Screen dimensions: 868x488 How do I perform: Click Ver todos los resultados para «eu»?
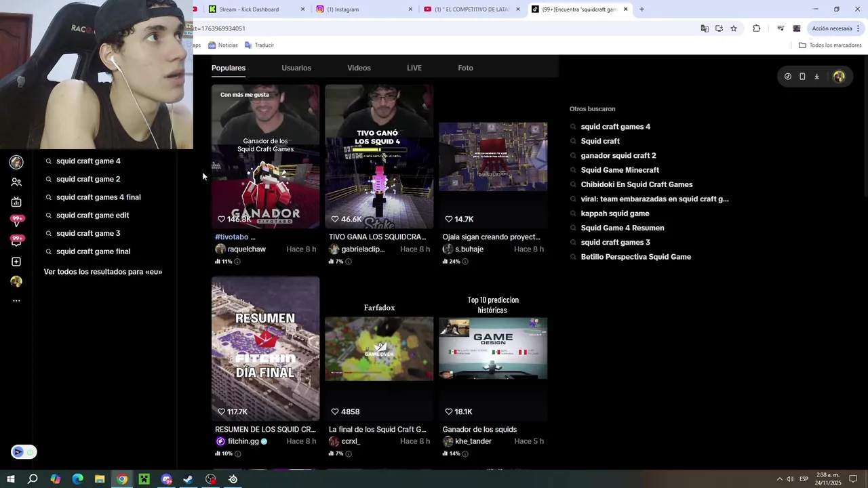(103, 272)
